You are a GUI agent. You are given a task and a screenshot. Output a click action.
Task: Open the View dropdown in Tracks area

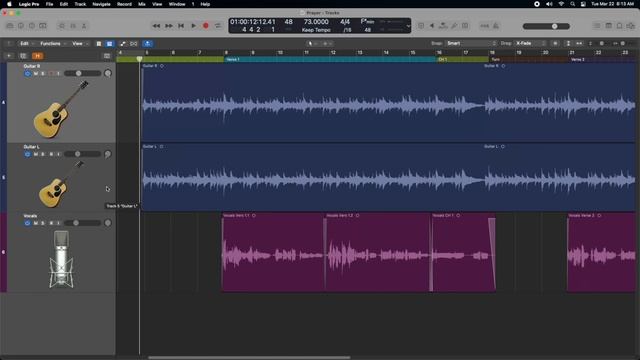80,44
